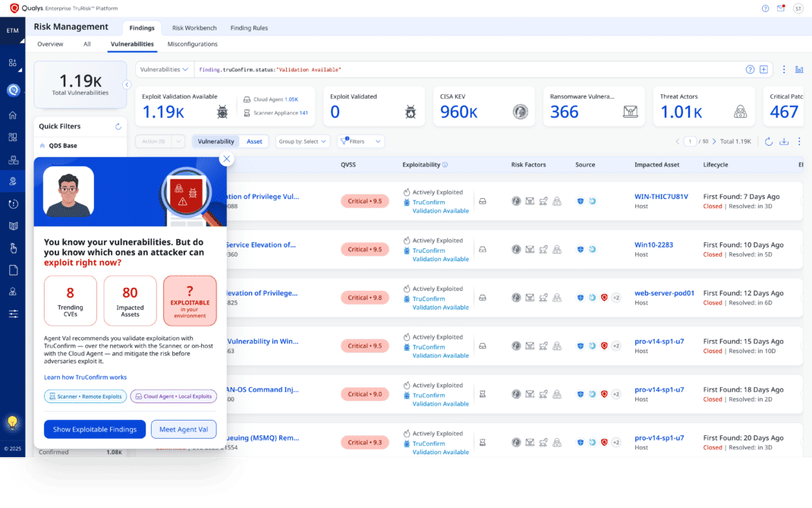Go to previous page of results
812x508 pixels.
(x=678, y=141)
